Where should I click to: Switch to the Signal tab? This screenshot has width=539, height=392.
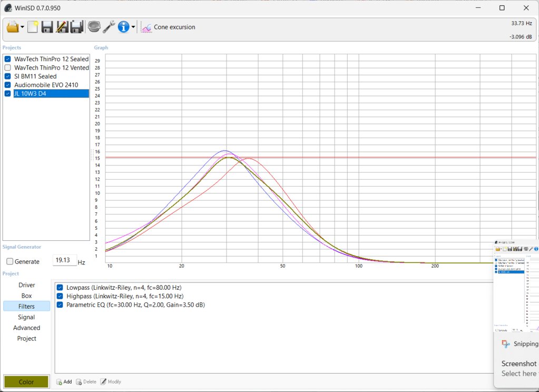tap(27, 317)
